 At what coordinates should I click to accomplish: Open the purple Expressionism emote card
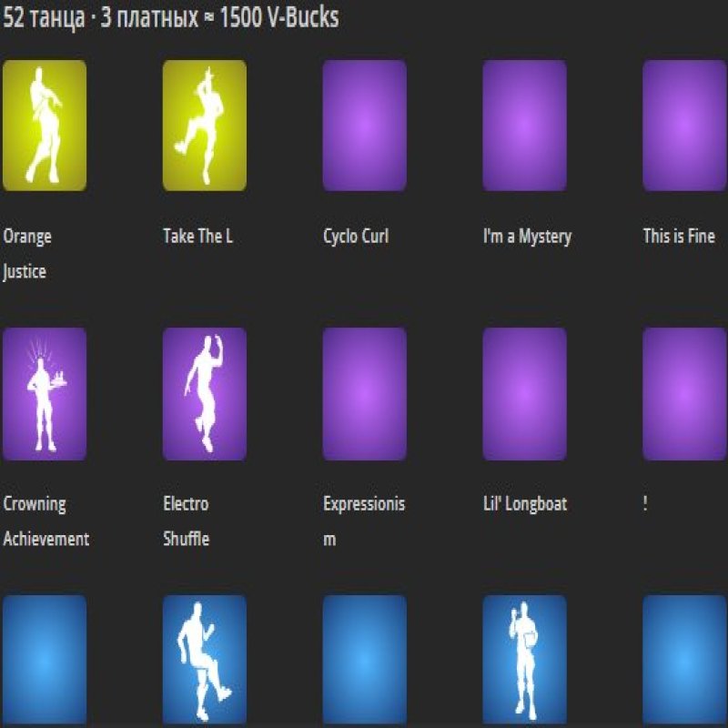(x=364, y=393)
